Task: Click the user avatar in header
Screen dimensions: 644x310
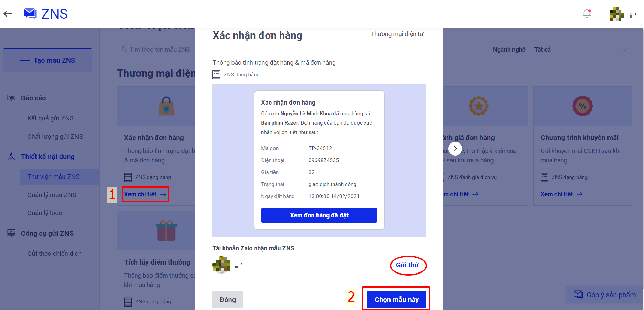Action: [617, 14]
